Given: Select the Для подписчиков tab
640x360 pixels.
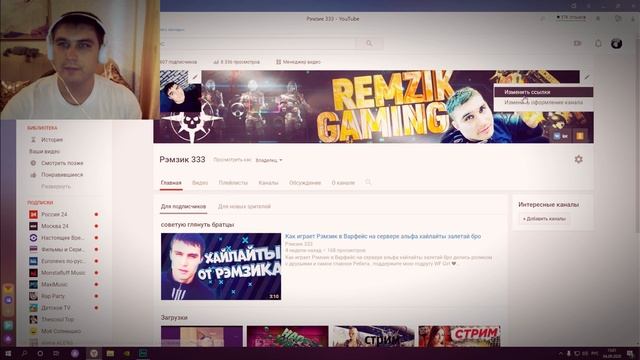Looking at the screenshot, I should coord(183,207).
